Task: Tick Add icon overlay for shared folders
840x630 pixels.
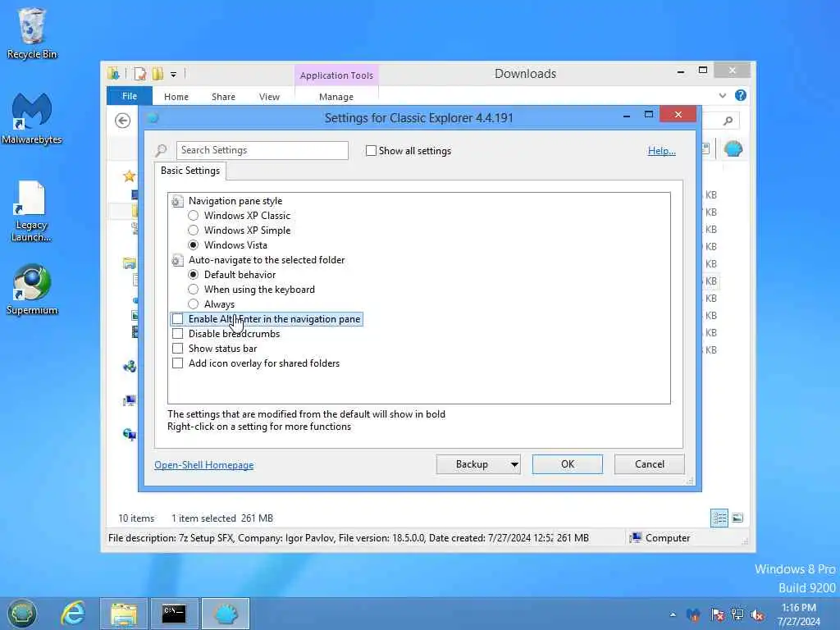Action: 178,363
